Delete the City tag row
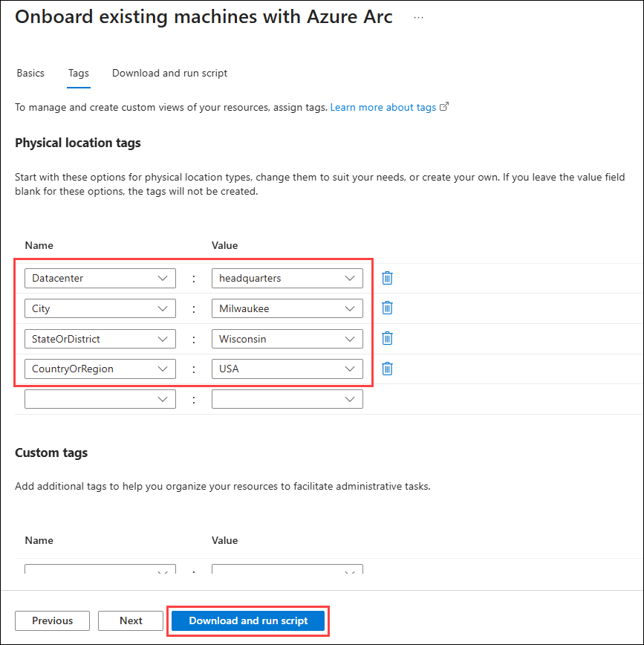 pos(387,308)
